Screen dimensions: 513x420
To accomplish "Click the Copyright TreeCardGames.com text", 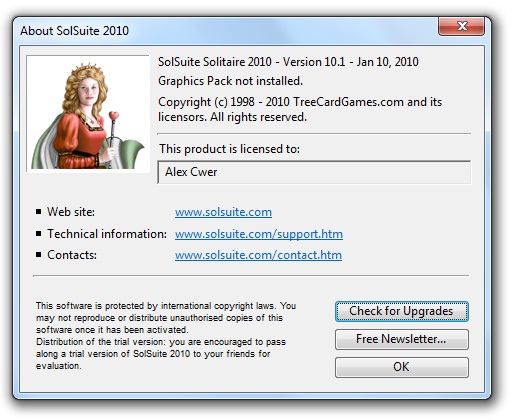I will click(x=300, y=109).
